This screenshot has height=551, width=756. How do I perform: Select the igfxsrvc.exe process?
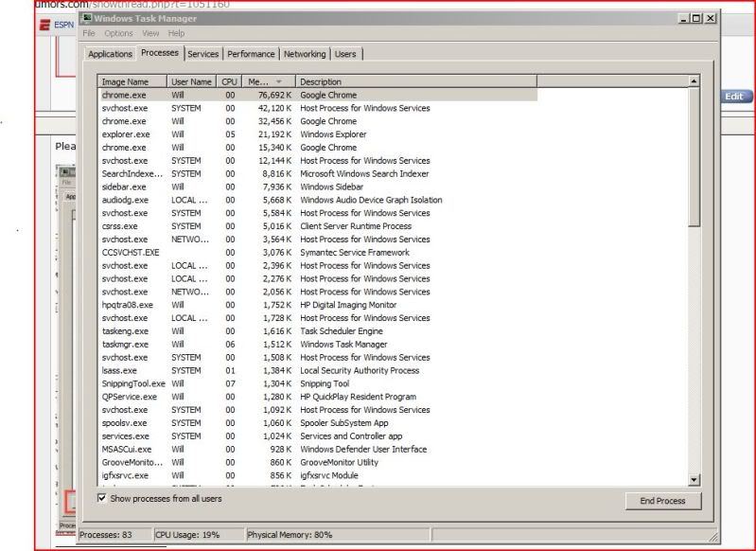[317, 475]
